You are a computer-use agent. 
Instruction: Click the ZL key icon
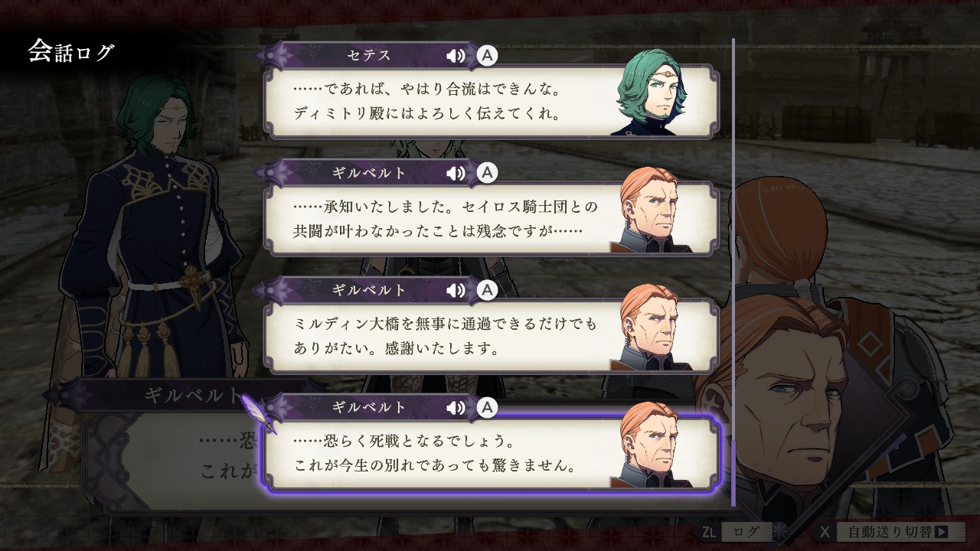[708, 531]
